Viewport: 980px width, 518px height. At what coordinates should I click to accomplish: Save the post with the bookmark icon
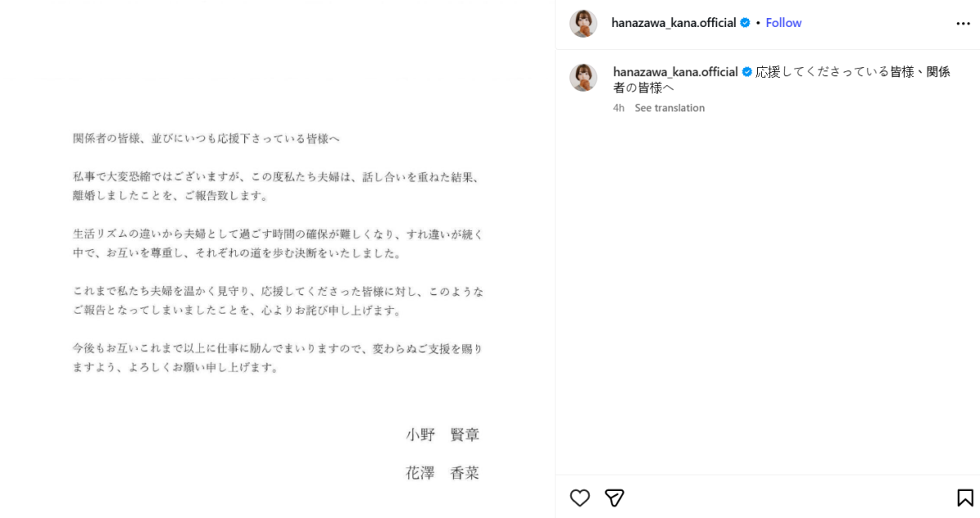(x=964, y=498)
